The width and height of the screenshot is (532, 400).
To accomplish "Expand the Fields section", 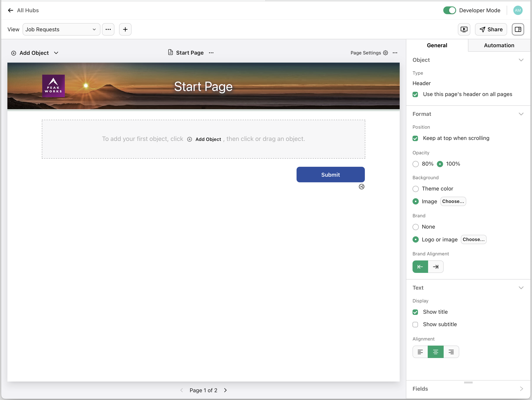I will (521, 389).
